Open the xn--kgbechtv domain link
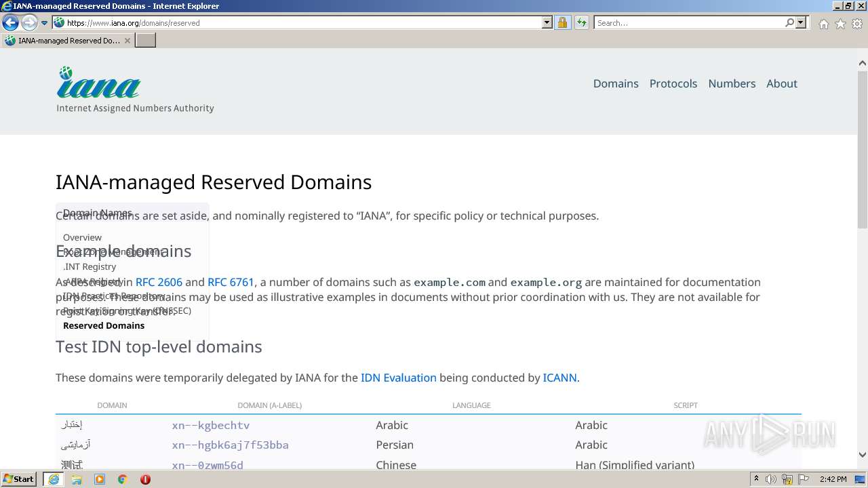868x488 pixels. pyautogui.click(x=211, y=425)
